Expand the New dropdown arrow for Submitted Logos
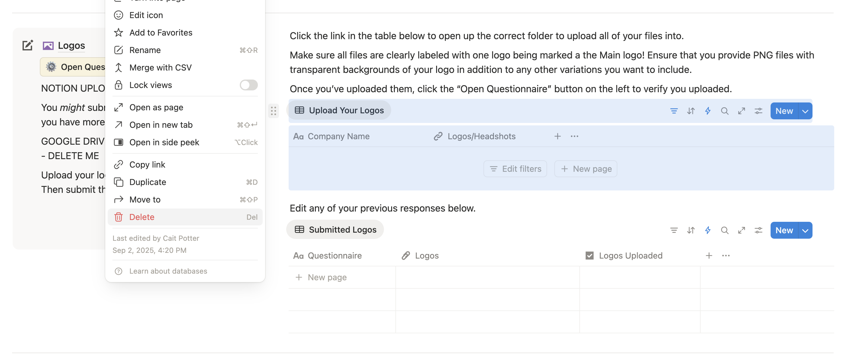The width and height of the screenshot is (868, 355). 805,230
